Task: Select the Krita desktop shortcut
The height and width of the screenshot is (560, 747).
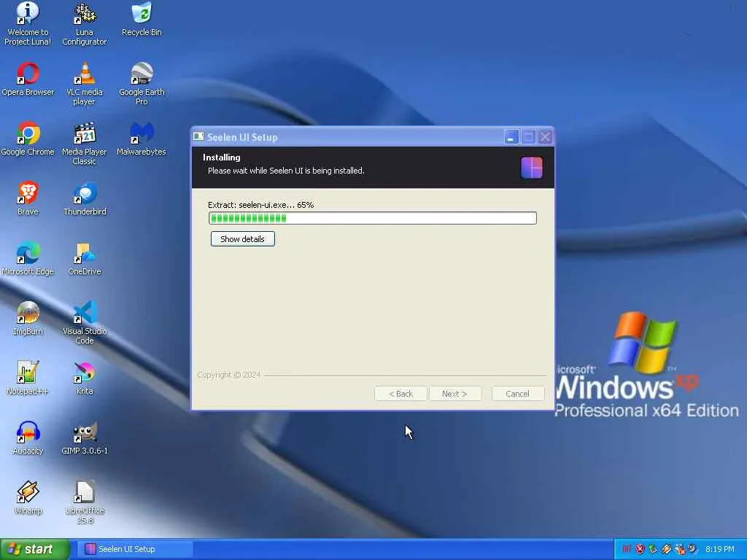Action: 85,378
